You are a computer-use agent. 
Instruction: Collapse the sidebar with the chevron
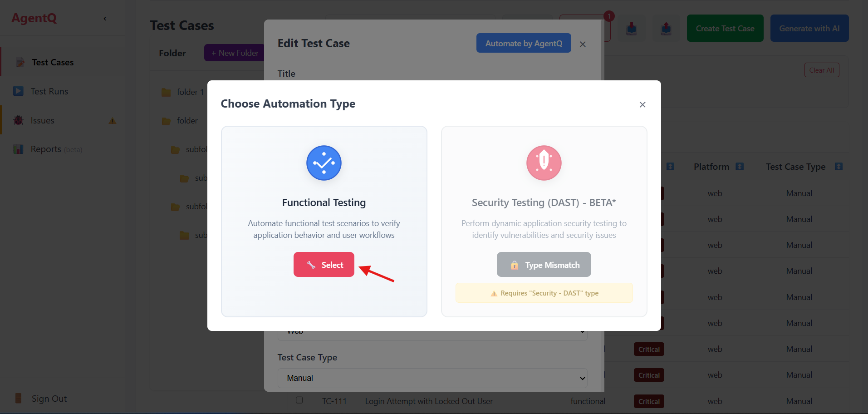105,19
